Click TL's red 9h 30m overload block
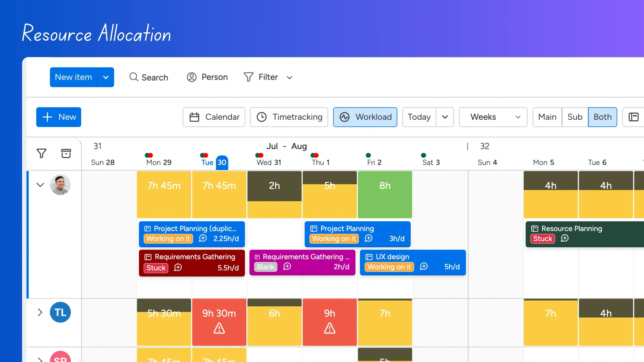 point(219,322)
